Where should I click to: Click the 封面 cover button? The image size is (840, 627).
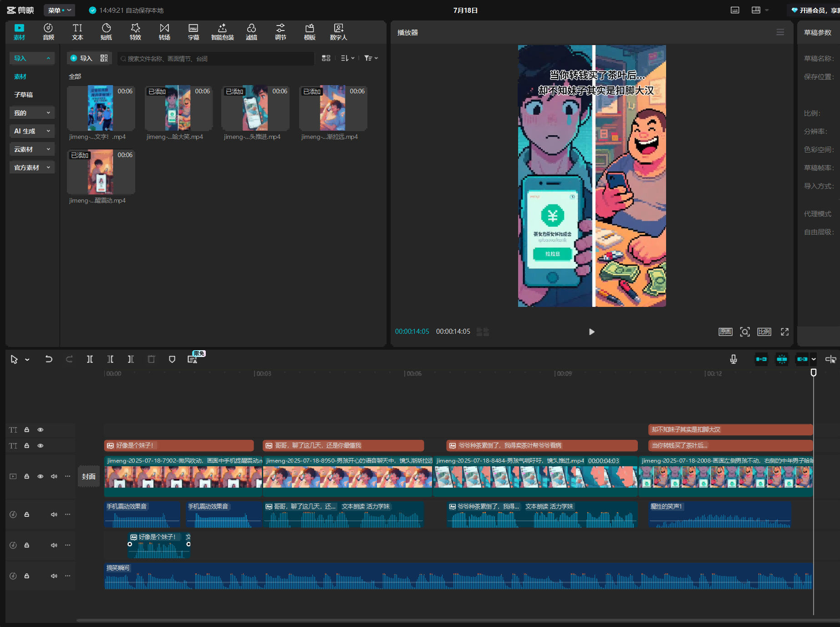tap(89, 476)
